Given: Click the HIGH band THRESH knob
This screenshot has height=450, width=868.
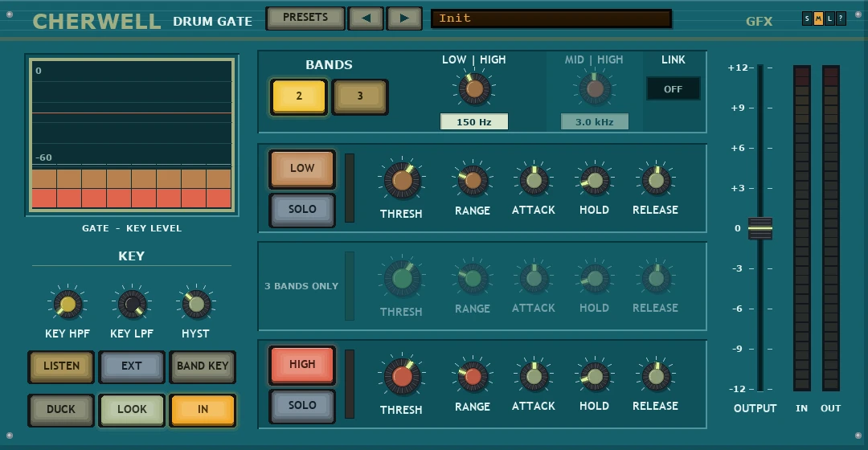Looking at the screenshot, I should click(403, 376).
